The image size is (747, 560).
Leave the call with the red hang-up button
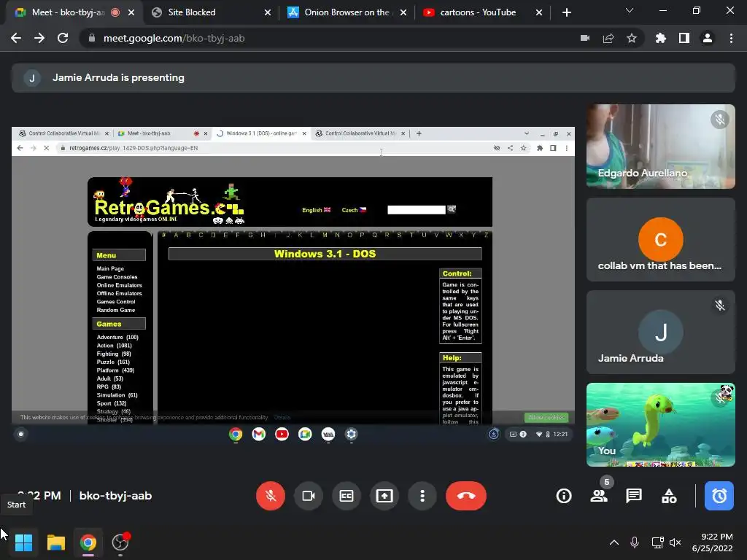466,496
